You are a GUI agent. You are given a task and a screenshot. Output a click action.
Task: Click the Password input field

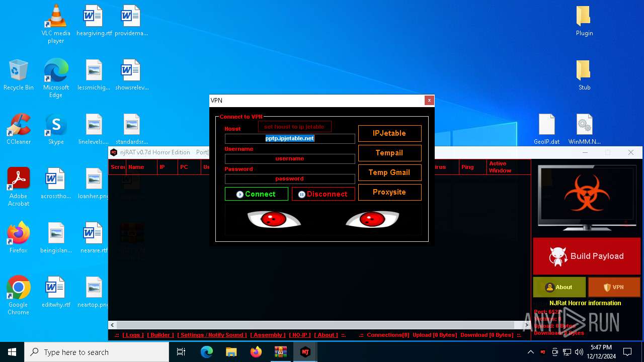(x=290, y=178)
